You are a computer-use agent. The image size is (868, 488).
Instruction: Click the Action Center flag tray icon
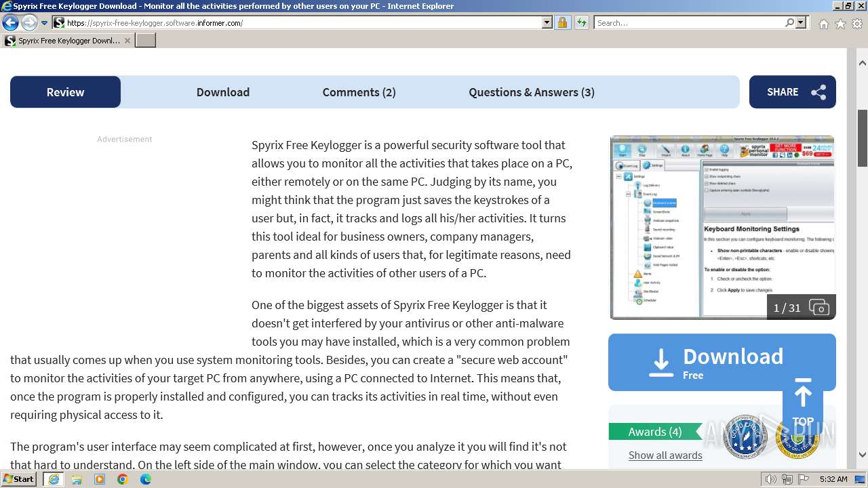pyautogui.click(x=804, y=479)
